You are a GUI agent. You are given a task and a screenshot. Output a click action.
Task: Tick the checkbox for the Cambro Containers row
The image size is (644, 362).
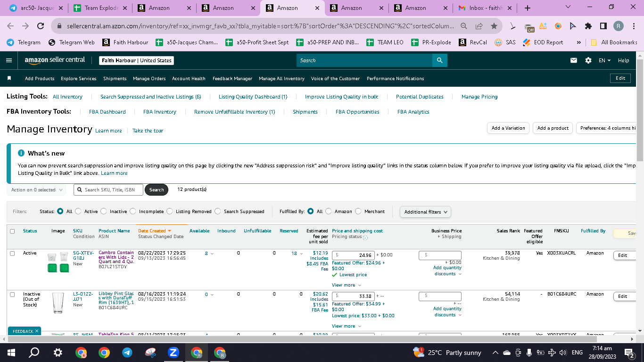pos(12,253)
